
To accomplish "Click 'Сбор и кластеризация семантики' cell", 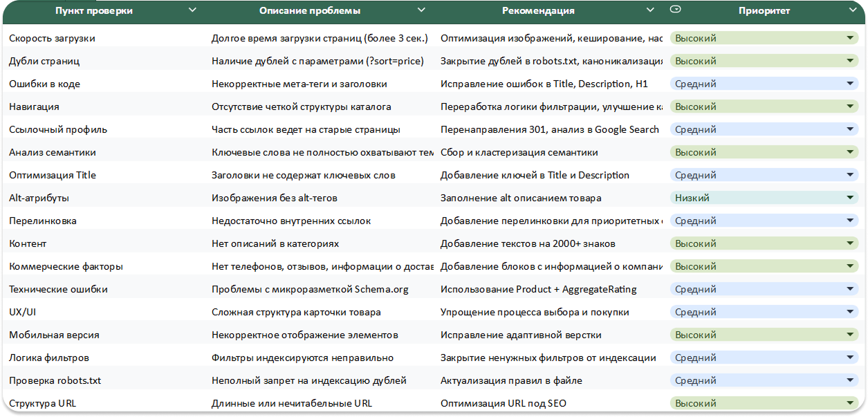I will click(519, 152).
